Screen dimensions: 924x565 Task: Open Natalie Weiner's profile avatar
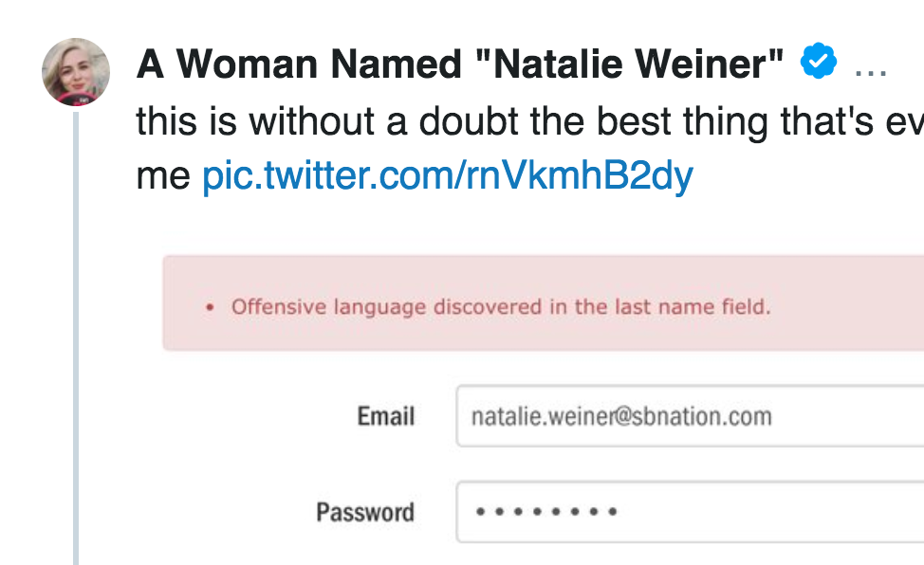click(76, 72)
